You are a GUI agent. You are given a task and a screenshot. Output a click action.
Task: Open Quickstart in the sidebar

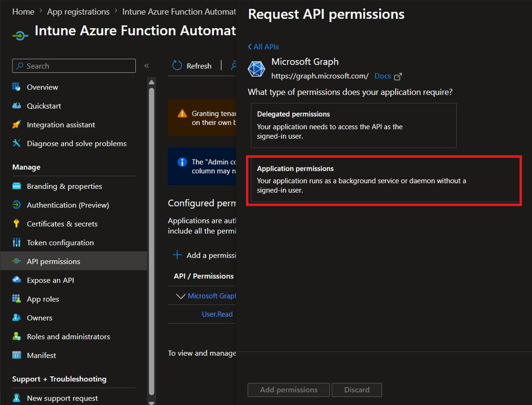click(x=74, y=105)
